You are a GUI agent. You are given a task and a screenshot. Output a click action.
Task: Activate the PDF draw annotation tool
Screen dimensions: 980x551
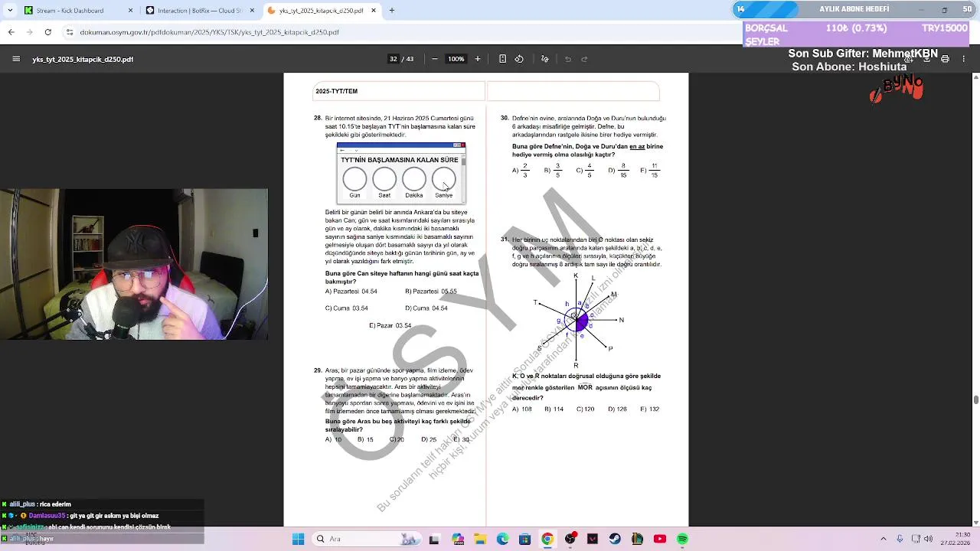[x=544, y=59]
